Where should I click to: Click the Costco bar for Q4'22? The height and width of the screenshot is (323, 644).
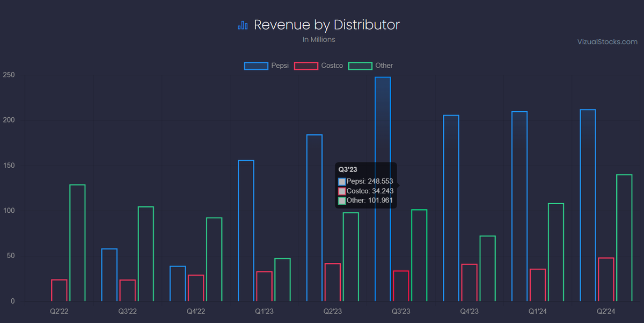click(196, 288)
